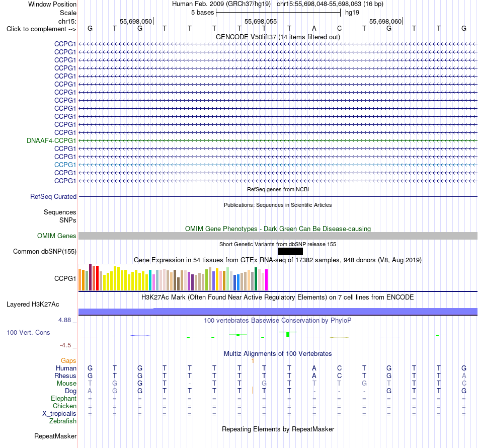The height and width of the screenshot is (448, 478).
Task: Click 'Repeating Elements by RepeatMasker' title
Action: pyautogui.click(x=278, y=429)
